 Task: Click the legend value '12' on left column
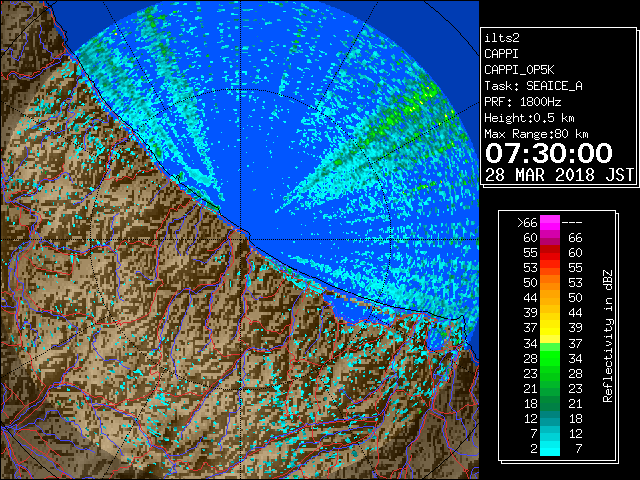click(530, 418)
